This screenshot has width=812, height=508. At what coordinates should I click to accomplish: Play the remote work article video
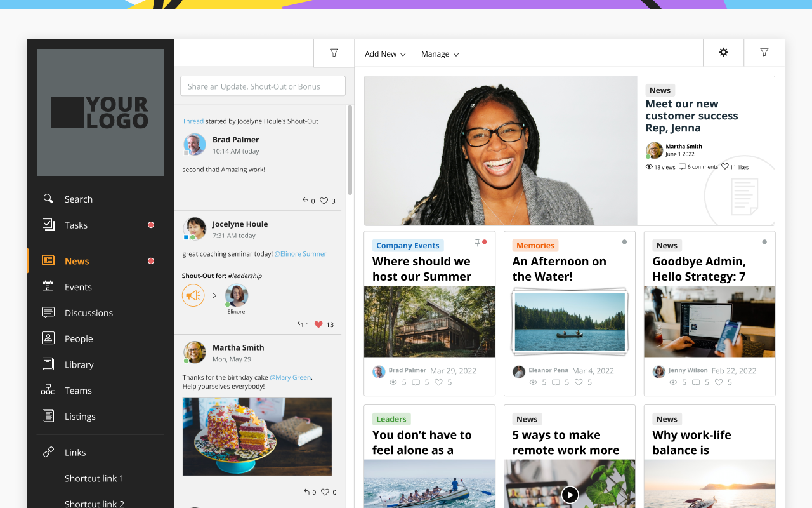[570, 495]
